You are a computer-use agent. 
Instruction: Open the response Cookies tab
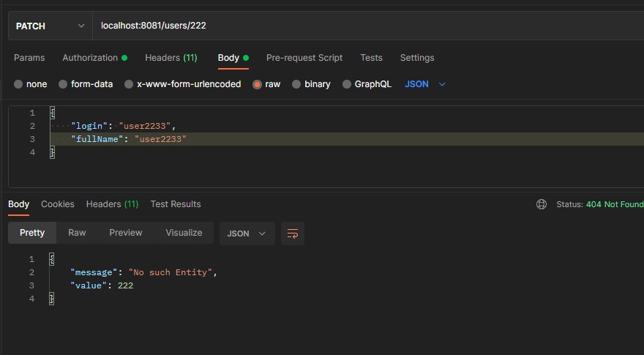pyautogui.click(x=58, y=204)
